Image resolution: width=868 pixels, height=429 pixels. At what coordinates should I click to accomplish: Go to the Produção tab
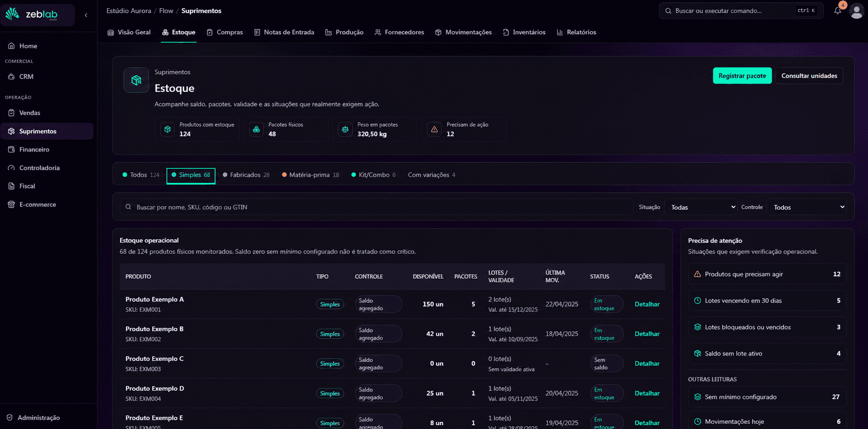344,32
